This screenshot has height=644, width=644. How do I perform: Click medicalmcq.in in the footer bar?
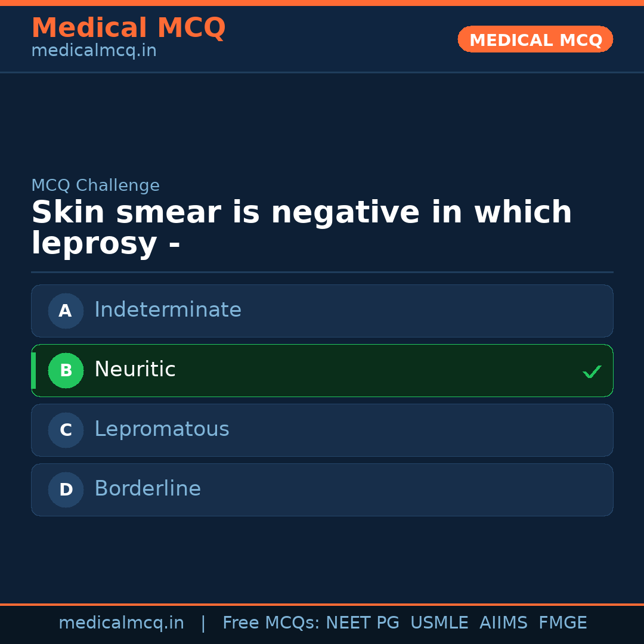tap(122, 623)
